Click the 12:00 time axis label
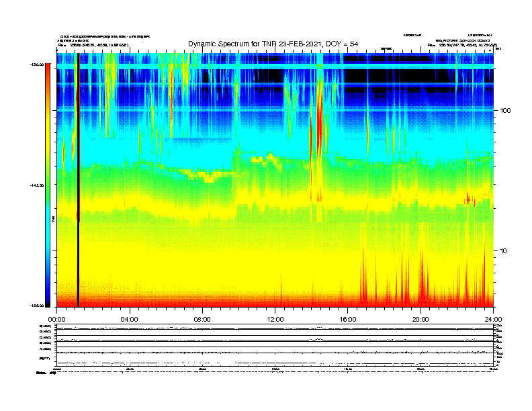Viewport: 532px width, 411px height. [275, 320]
